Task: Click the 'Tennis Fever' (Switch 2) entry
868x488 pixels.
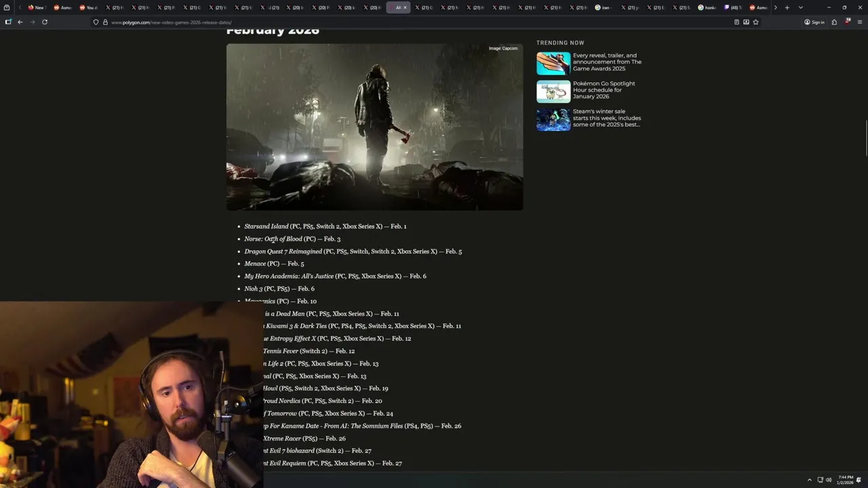Action: pos(309,351)
